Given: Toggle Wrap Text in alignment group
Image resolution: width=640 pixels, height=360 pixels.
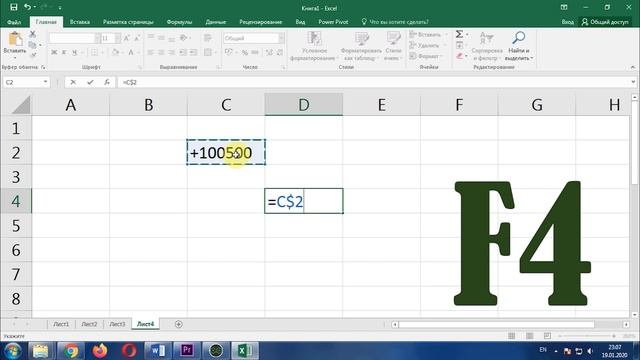Looking at the screenshot, I should [207, 38].
